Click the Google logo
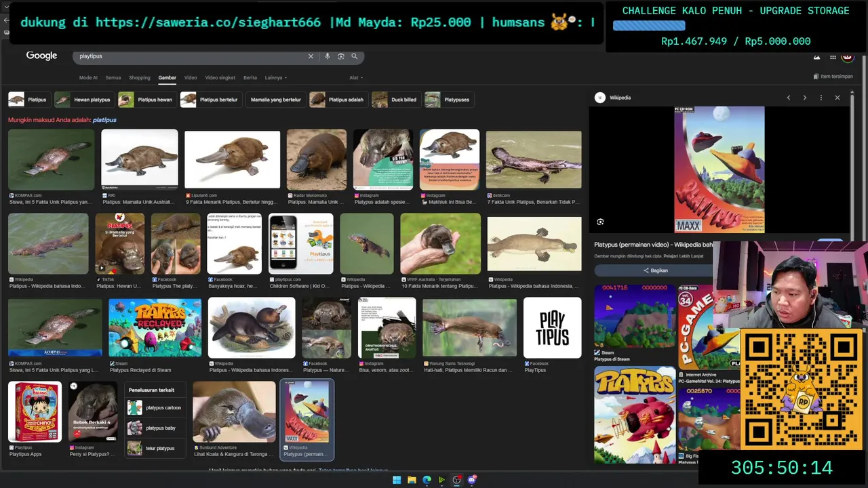The height and width of the screenshot is (488, 868). click(x=41, y=56)
